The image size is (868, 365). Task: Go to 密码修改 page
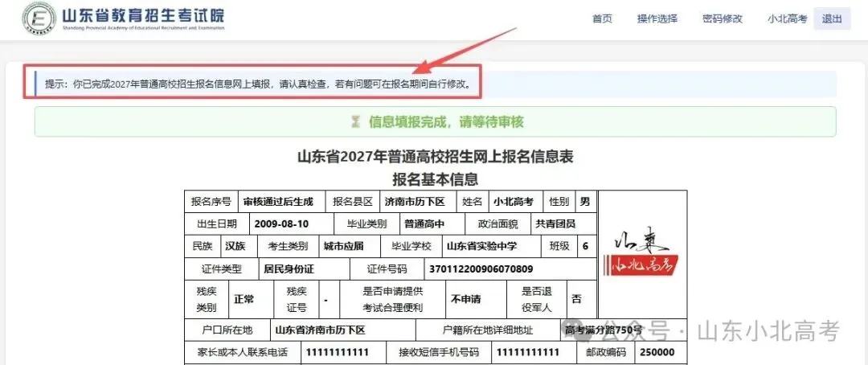pyautogui.click(x=722, y=18)
